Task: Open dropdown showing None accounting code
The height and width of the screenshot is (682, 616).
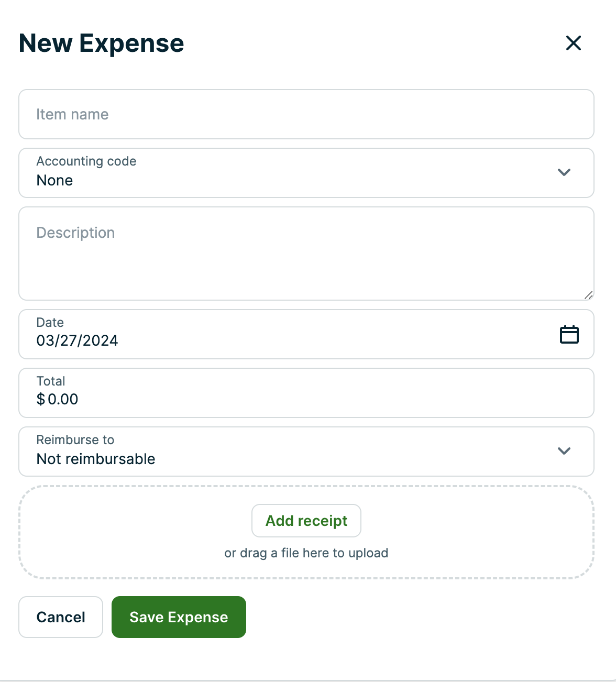Action: click(x=54, y=181)
